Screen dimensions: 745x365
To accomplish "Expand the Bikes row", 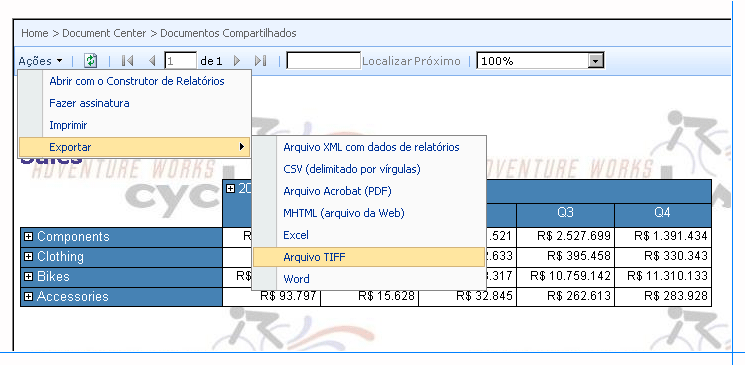I will pyautogui.click(x=29, y=277).
